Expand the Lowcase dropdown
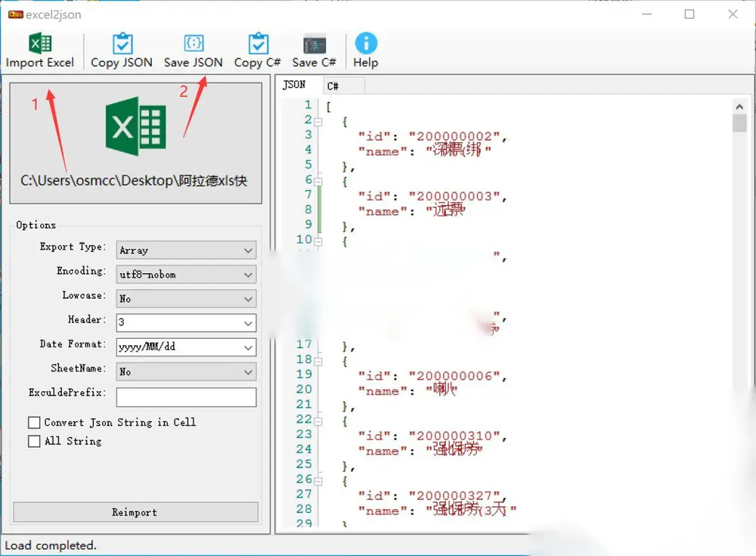 (186, 299)
